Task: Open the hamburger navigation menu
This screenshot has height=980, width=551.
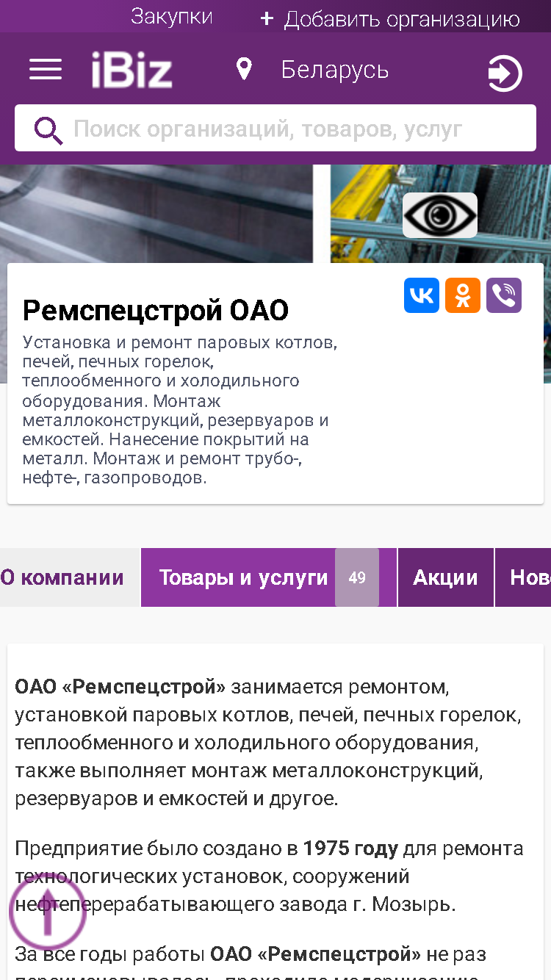Action: tap(46, 71)
